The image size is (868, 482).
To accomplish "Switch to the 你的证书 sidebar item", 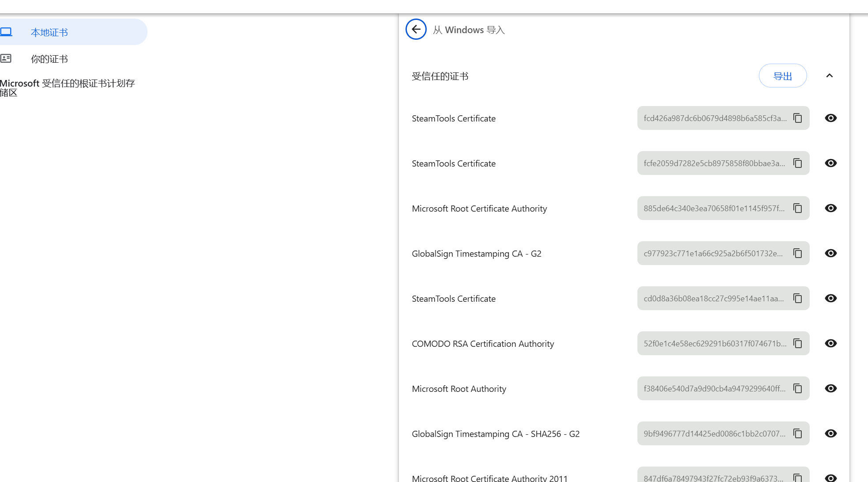I will (x=49, y=59).
